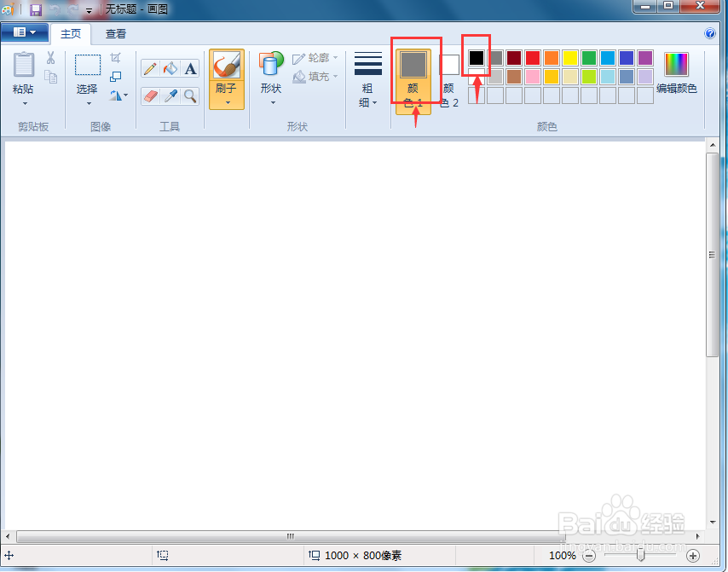Click the horizontal scrollbar thumb
Screen dimensions: 728x572
[290, 536]
